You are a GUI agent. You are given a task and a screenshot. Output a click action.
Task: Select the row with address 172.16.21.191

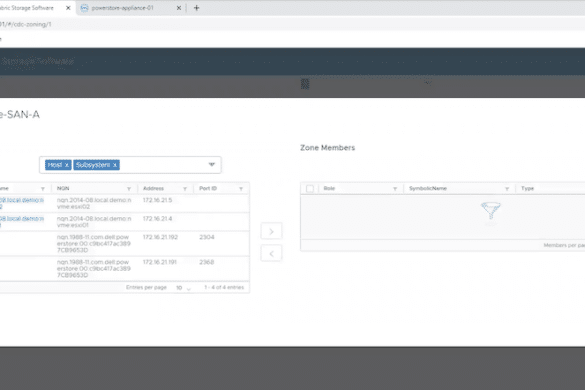(x=125, y=268)
